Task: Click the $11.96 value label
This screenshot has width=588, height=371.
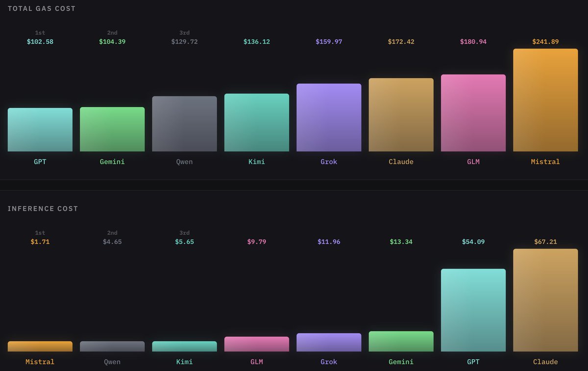Action: 329,242
